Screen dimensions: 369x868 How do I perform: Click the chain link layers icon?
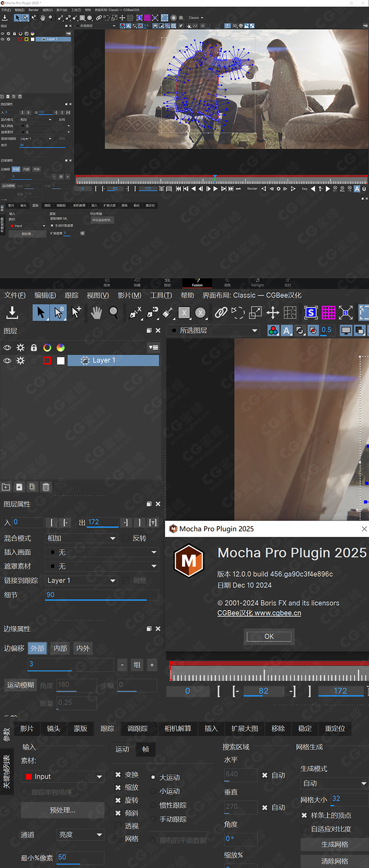(x=221, y=312)
